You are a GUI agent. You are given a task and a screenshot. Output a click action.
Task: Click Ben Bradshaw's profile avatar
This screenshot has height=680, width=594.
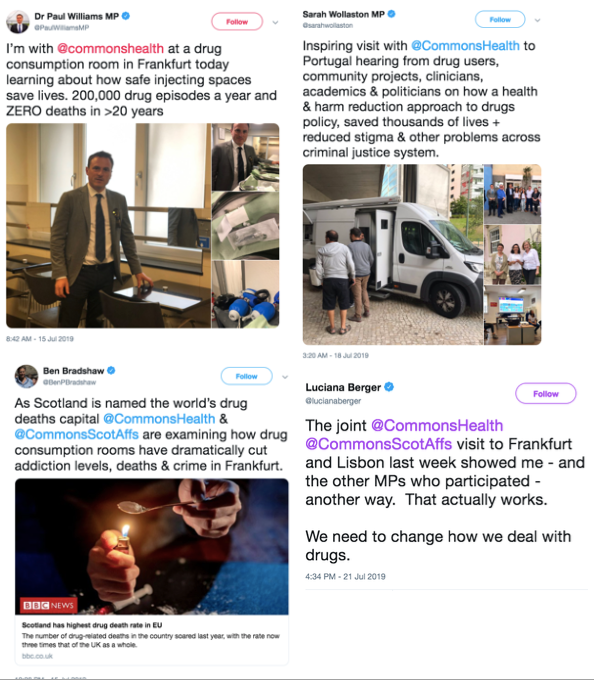point(26,376)
